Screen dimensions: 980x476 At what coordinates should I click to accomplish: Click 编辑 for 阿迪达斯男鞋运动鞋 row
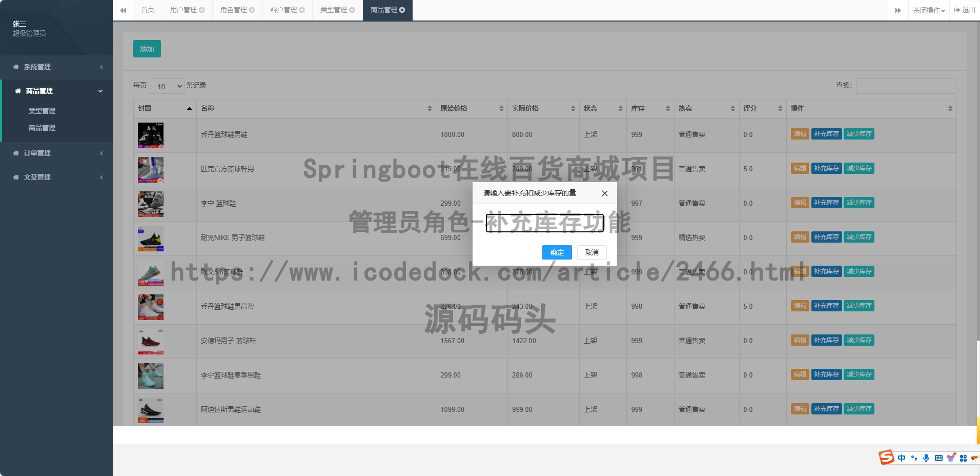point(800,409)
